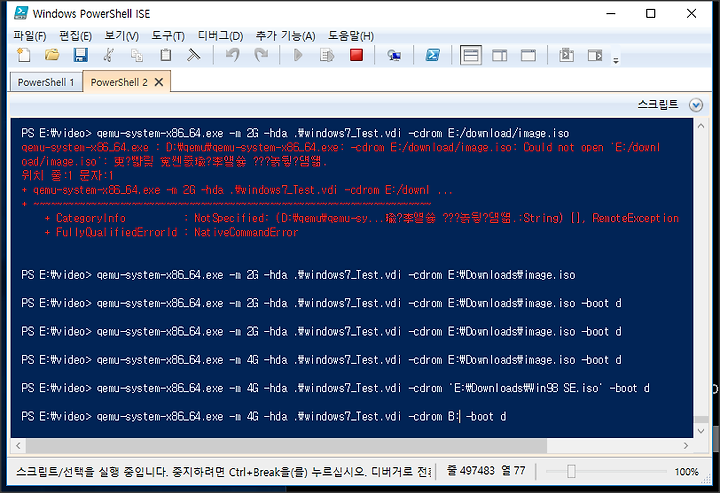The width and height of the screenshot is (720, 493).
Task: Click the horizontal scrollbar thumb
Action: click(286, 445)
